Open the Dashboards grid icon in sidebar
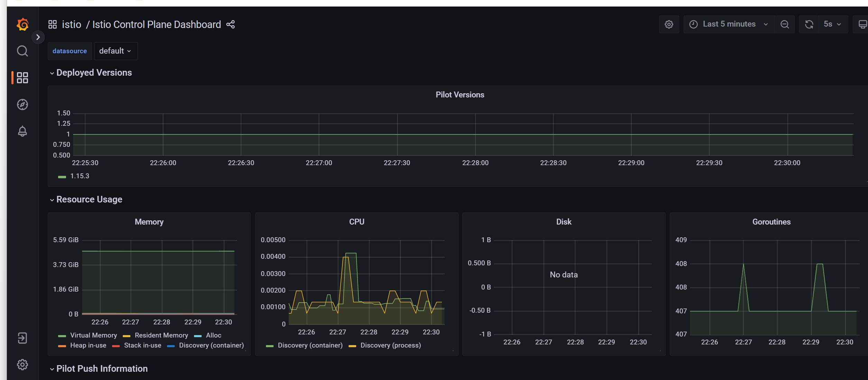This screenshot has height=380, width=868. (x=22, y=78)
